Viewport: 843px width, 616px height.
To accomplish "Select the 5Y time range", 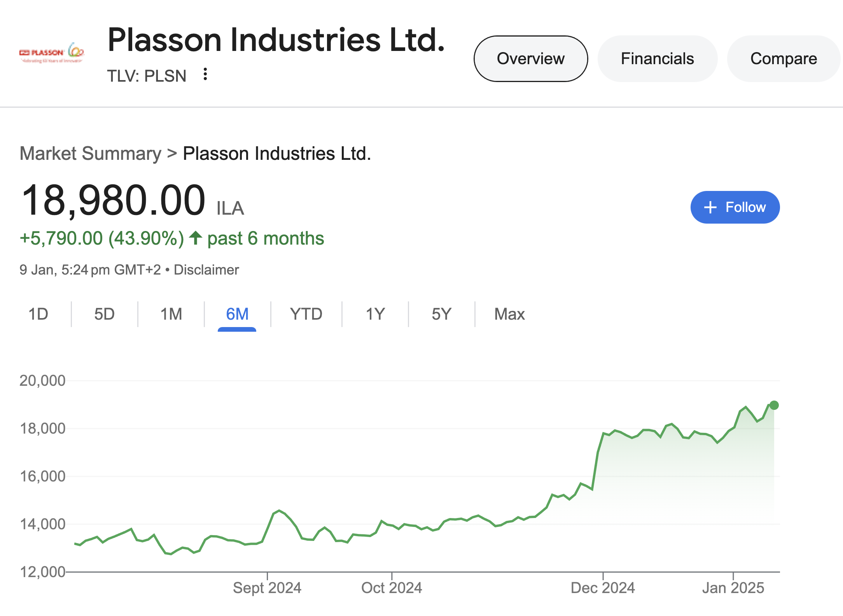I will 441,314.
